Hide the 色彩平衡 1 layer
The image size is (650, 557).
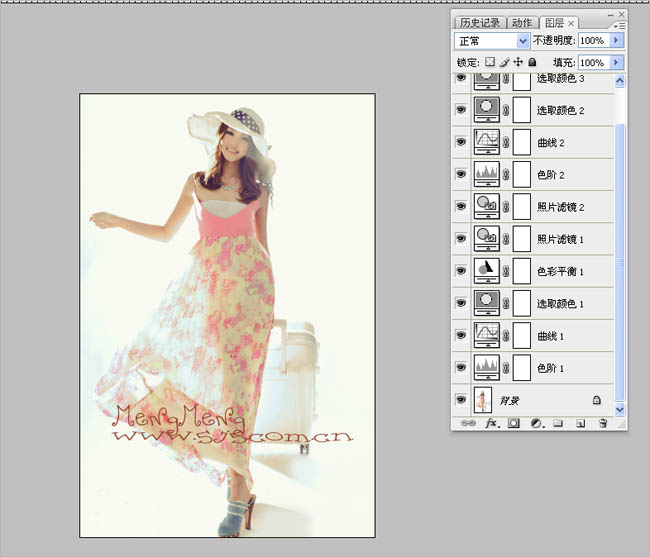(461, 271)
